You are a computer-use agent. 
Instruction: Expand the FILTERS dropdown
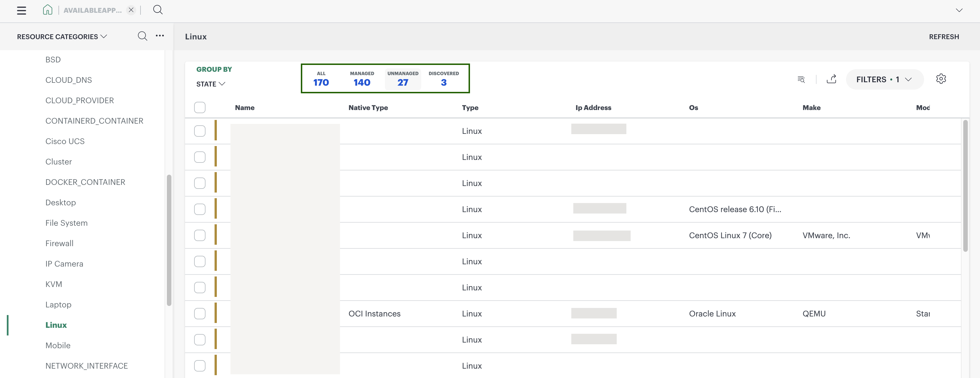(x=885, y=79)
